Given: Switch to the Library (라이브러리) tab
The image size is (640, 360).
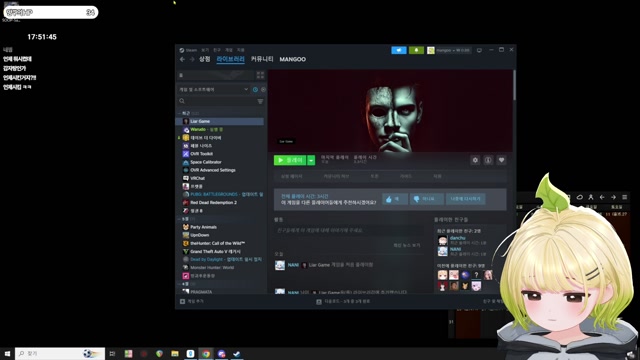Looking at the screenshot, I should point(230,59).
